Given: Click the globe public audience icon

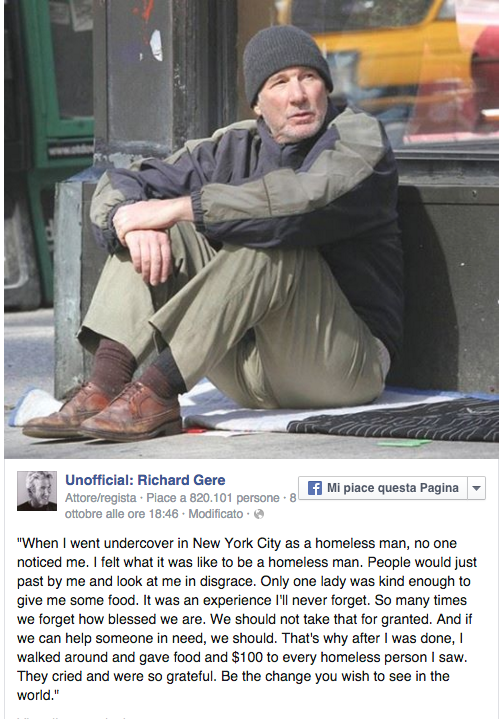Looking at the screenshot, I should coord(259,514).
